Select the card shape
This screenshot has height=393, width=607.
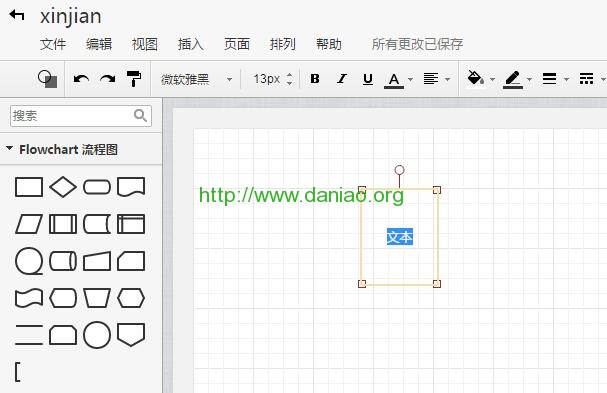coord(131,261)
